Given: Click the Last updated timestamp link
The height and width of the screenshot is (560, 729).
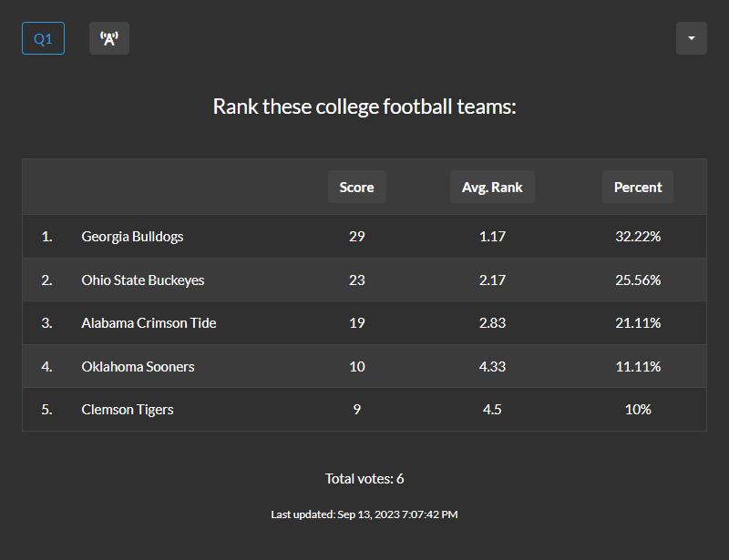Looking at the screenshot, I should click(x=364, y=514).
